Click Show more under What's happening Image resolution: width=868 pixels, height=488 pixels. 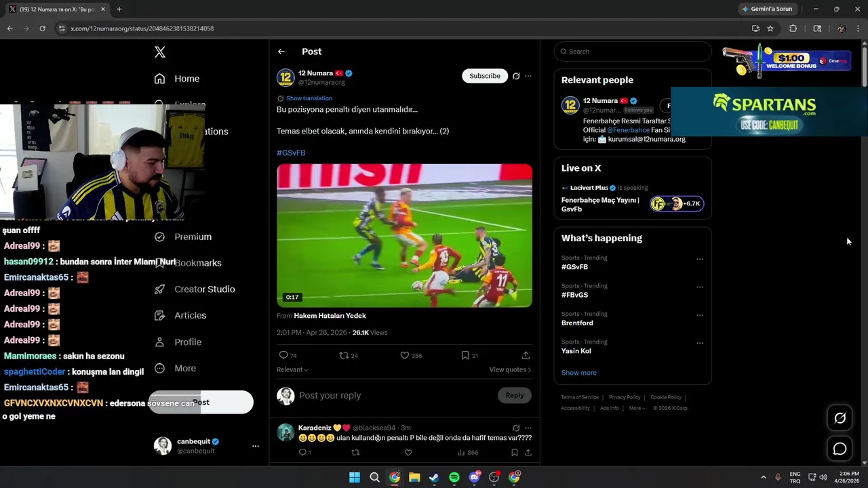[x=578, y=373]
